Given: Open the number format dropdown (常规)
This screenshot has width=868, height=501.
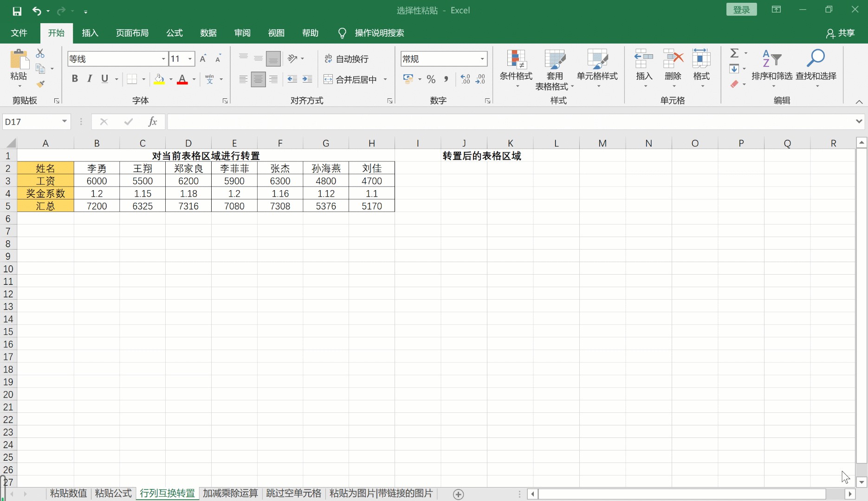Looking at the screenshot, I should coord(482,59).
